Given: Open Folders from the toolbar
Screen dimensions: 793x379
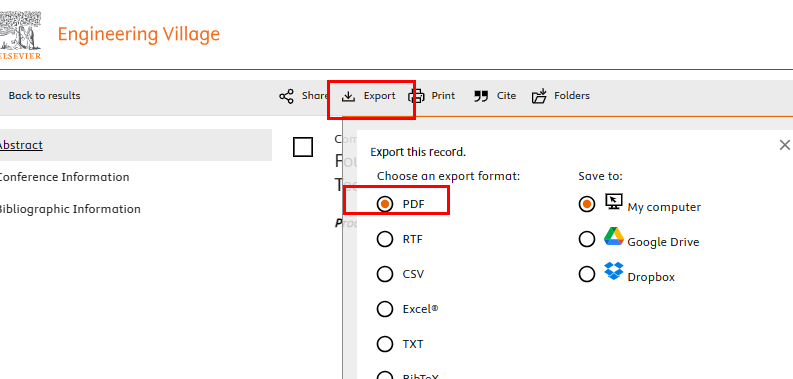Looking at the screenshot, I should [x=572, y=96].
